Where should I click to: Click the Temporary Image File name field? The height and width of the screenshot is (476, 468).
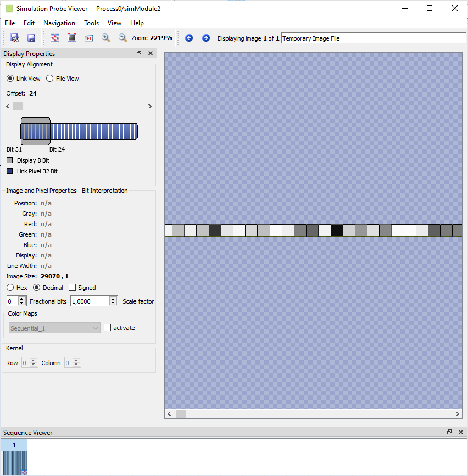[x=374, y=38]
